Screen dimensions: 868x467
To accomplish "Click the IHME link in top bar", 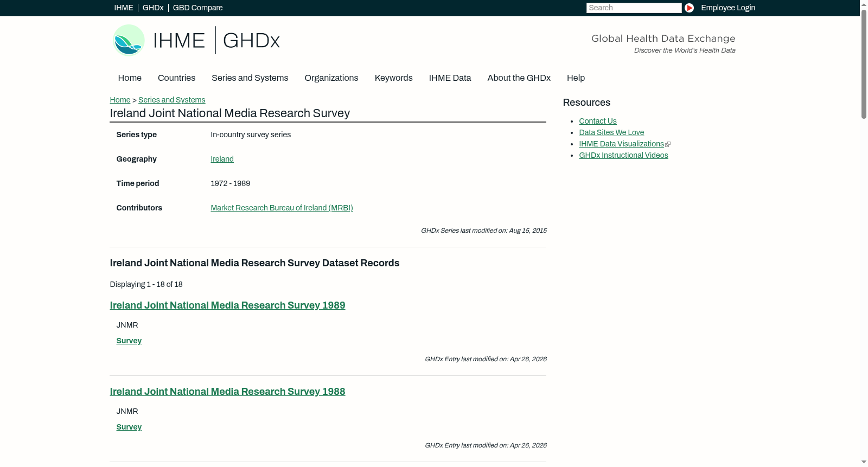I will coord(124,8).
